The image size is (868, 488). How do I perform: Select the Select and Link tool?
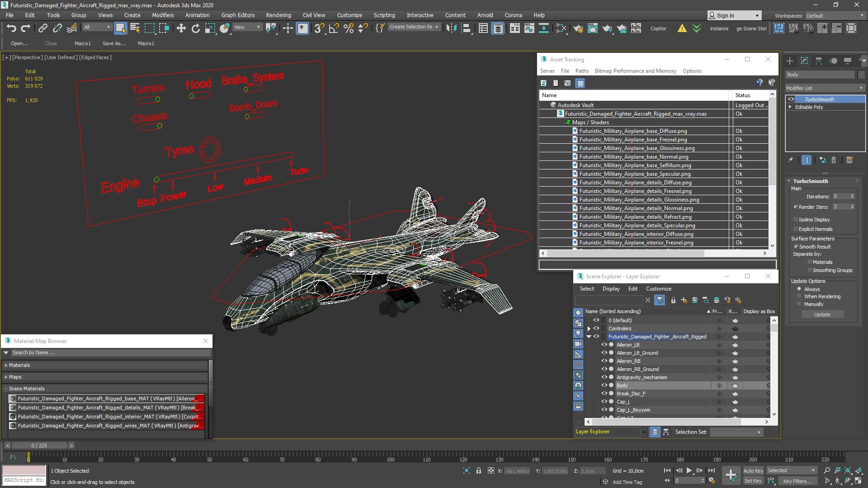(x=42, y=28)
